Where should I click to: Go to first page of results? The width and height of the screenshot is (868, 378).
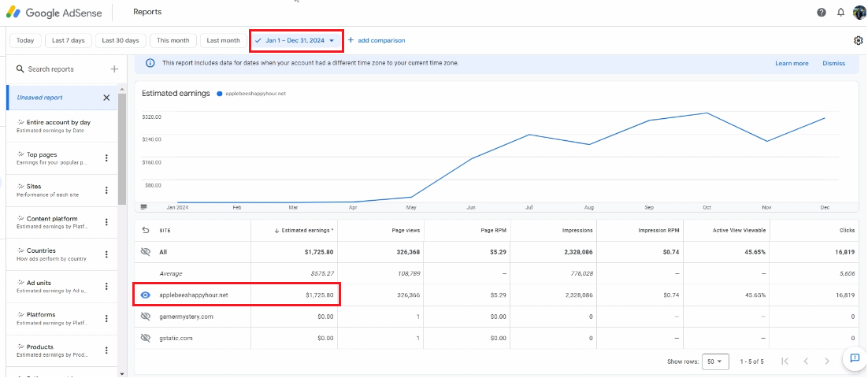click(785, 361)
